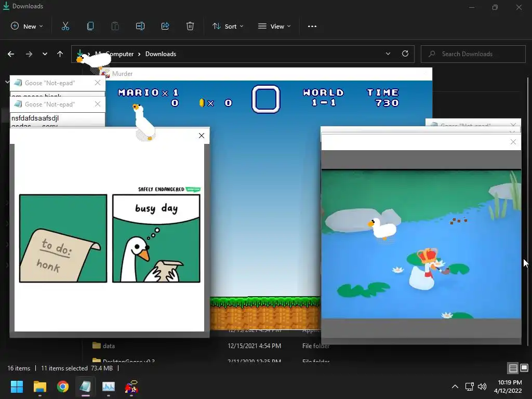Switch to large thumbnails view layout
Viewport: 532px width, 399px height.
[524, 368]
